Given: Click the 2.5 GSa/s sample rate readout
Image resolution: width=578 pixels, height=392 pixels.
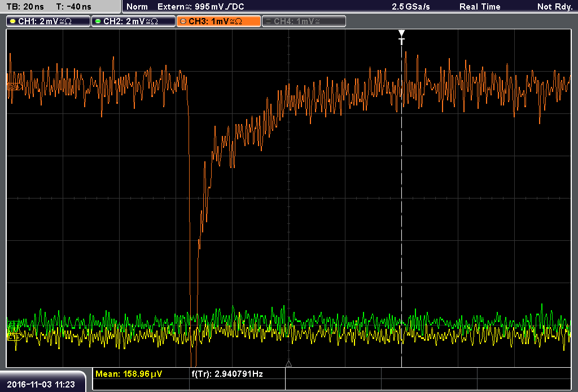Looking at the screenshot, I should 411,7.
